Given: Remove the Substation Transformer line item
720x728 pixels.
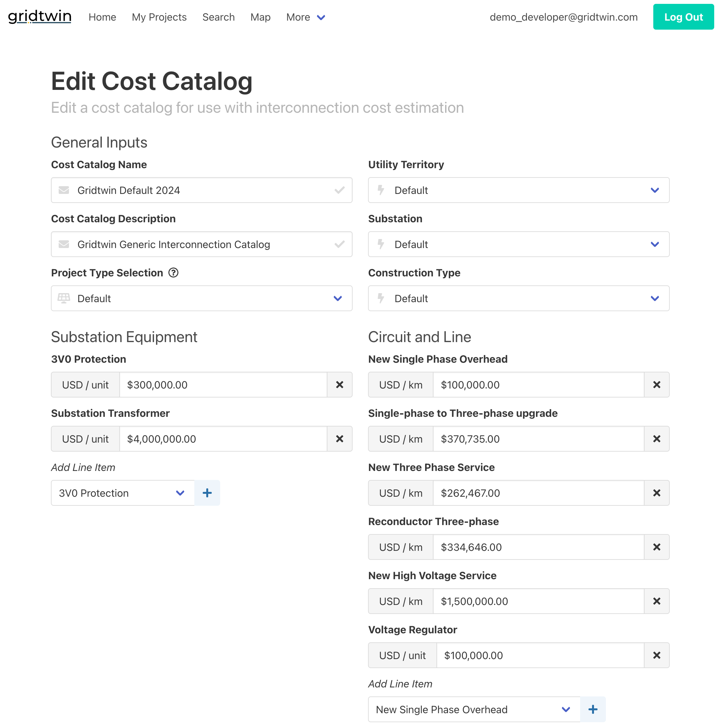Looking at the screenshot, I should 339,439.
